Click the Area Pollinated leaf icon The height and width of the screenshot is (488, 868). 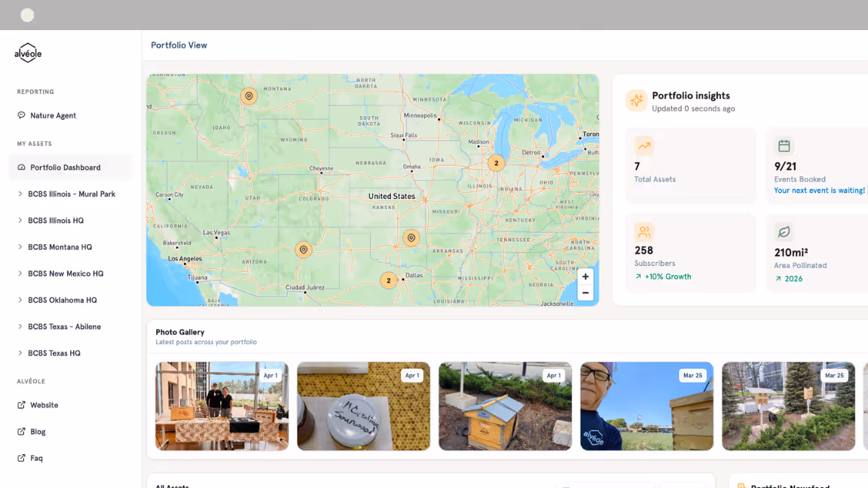click(784, 232)
